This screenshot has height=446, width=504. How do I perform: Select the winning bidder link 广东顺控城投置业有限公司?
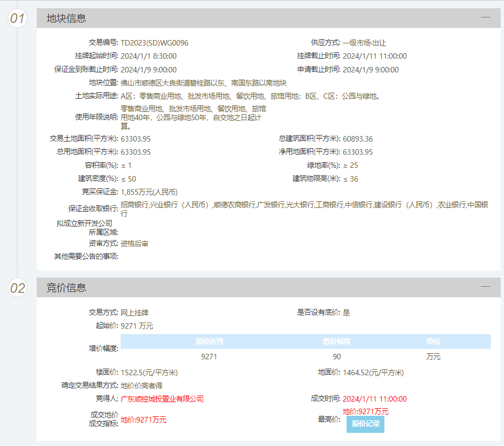coord(163,399)
